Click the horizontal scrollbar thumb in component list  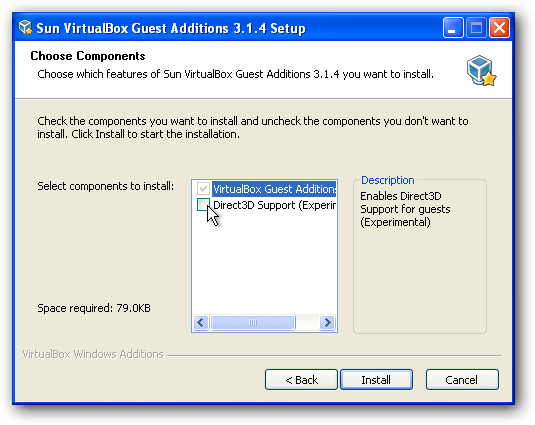pos(253,322)
